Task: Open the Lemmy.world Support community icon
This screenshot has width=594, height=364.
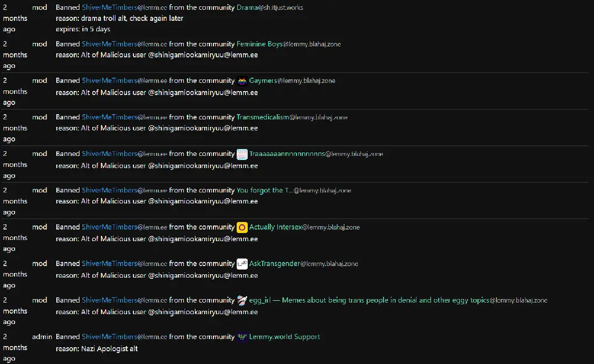Action: (242, 337)
